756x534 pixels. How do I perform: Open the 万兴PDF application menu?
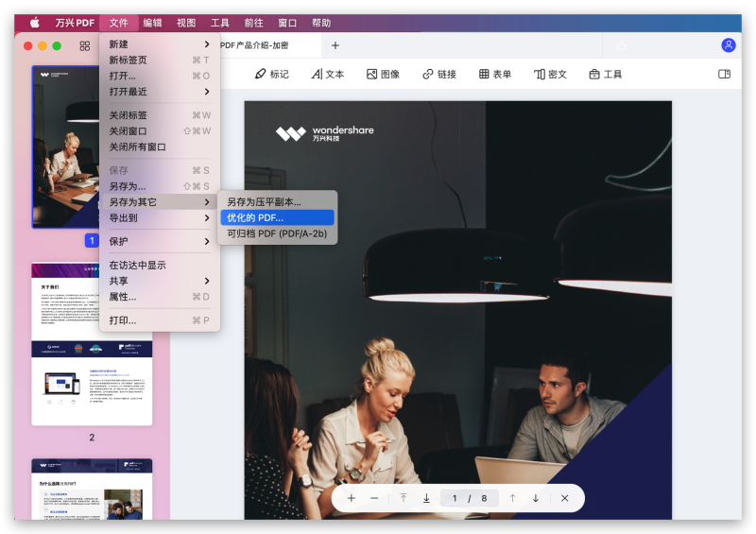pyautogui.click(x=75, y=23)
